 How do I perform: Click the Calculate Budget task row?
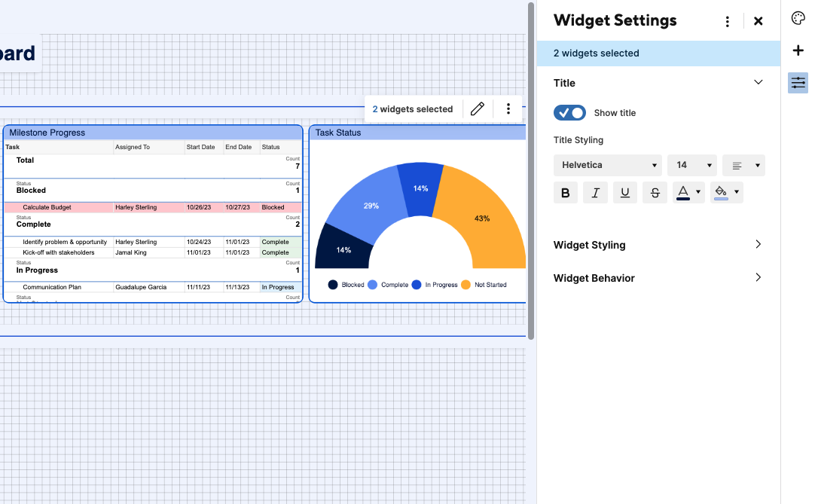(x=153, y=207)
